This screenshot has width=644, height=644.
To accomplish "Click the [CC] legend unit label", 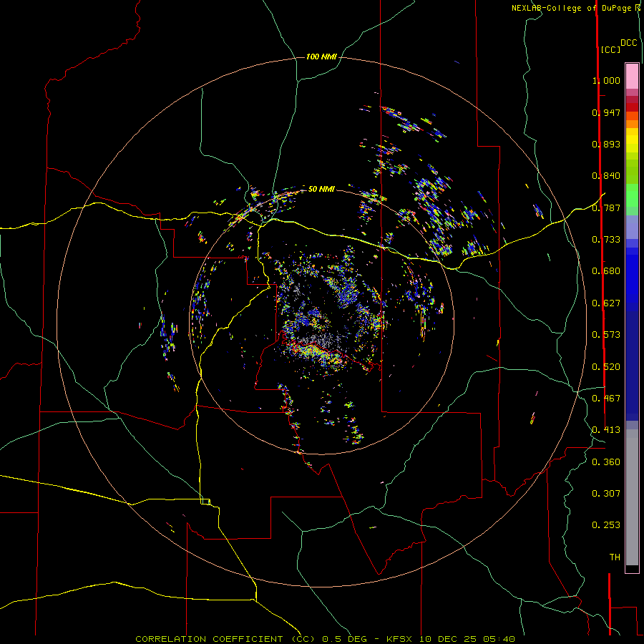I will point(610,49).
